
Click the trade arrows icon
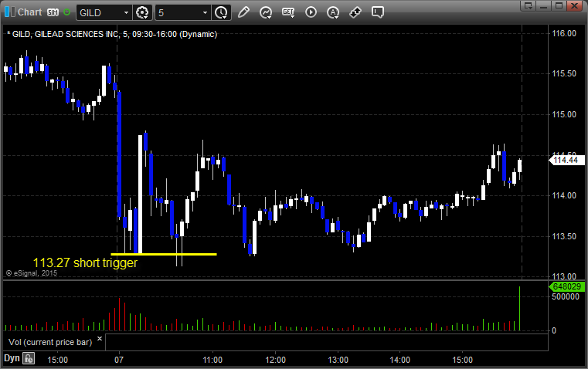coord(355,12)
